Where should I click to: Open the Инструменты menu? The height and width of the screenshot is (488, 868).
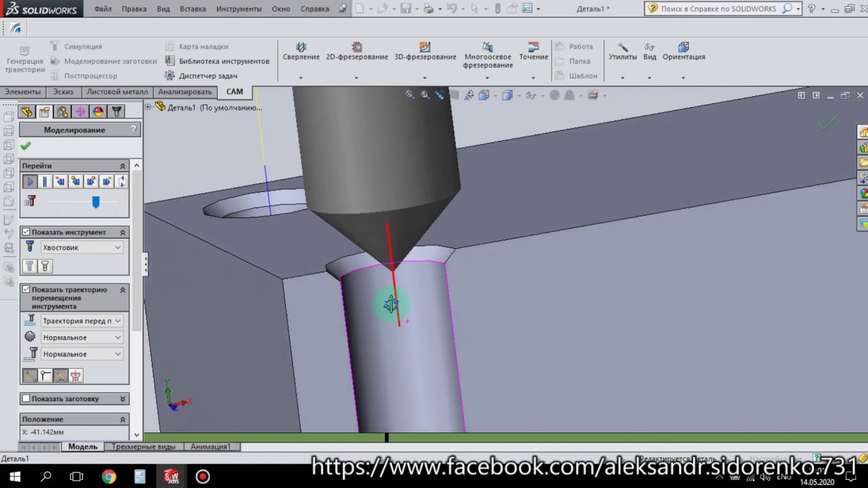(x=239, y=9)
